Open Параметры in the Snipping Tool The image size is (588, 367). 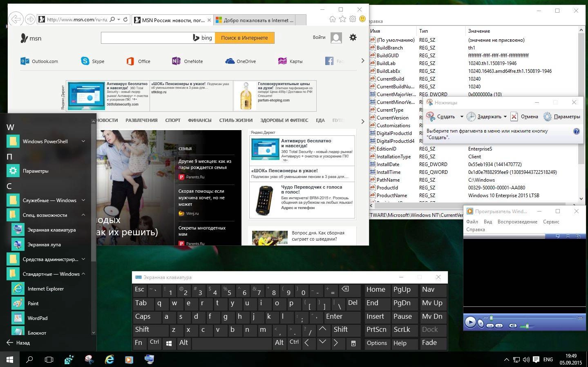[x=562, y=117]
